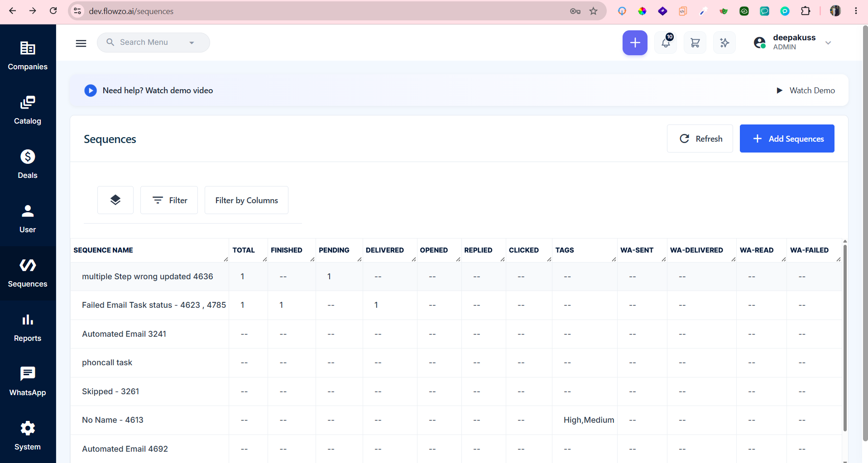Image resolution: width=868 pixels, height=463 pixels.
Task: Click the Refresh button
Action: (700, 138)
